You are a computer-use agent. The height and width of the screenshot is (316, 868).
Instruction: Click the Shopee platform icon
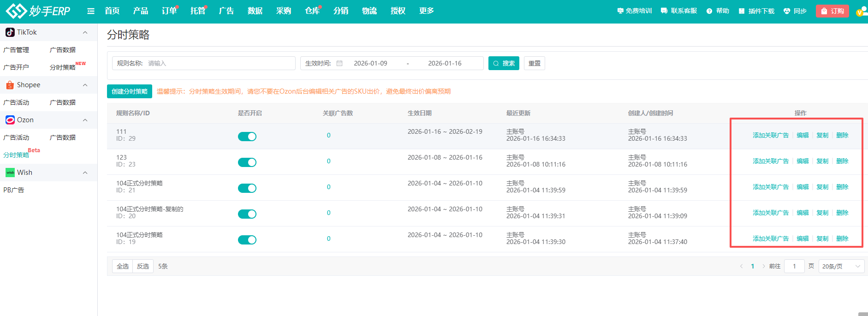[10, 85]
